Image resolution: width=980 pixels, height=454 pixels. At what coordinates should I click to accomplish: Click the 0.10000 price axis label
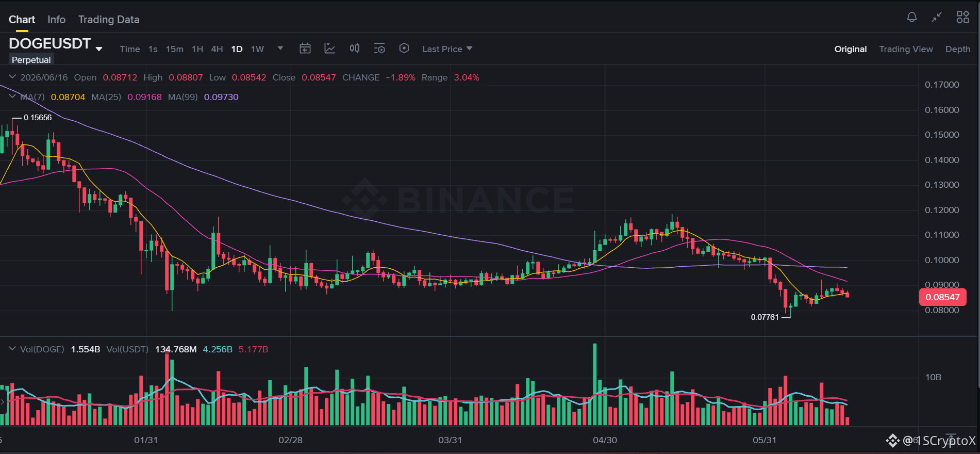point(942,260)
